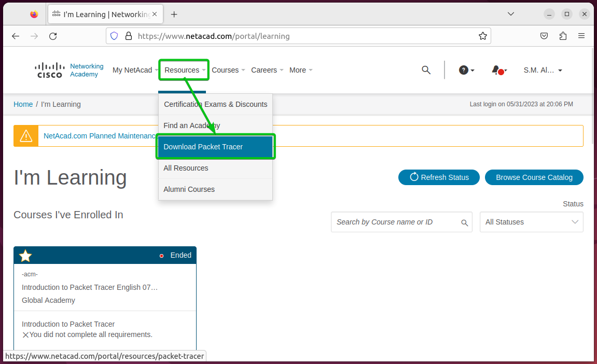The height and width of the screenshot is (364, 597).
Task: Click the star on the course card
Action: 25,256
